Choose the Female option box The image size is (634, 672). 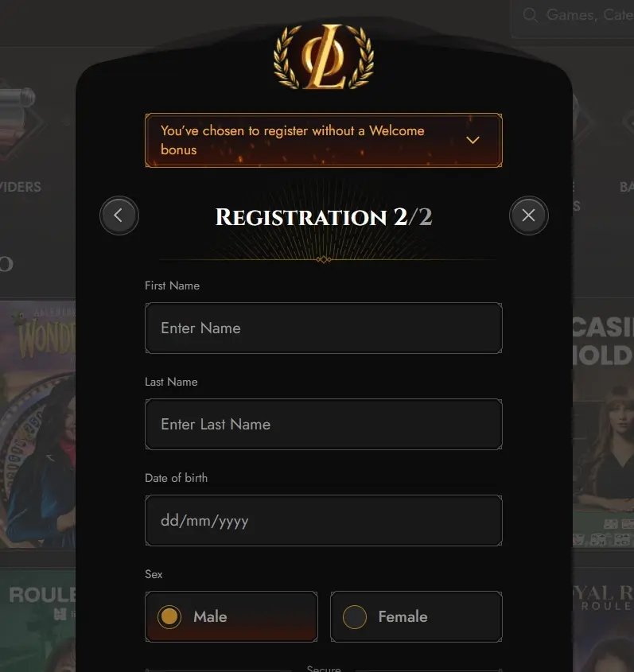pyautogui.click(x=416, y=616)
